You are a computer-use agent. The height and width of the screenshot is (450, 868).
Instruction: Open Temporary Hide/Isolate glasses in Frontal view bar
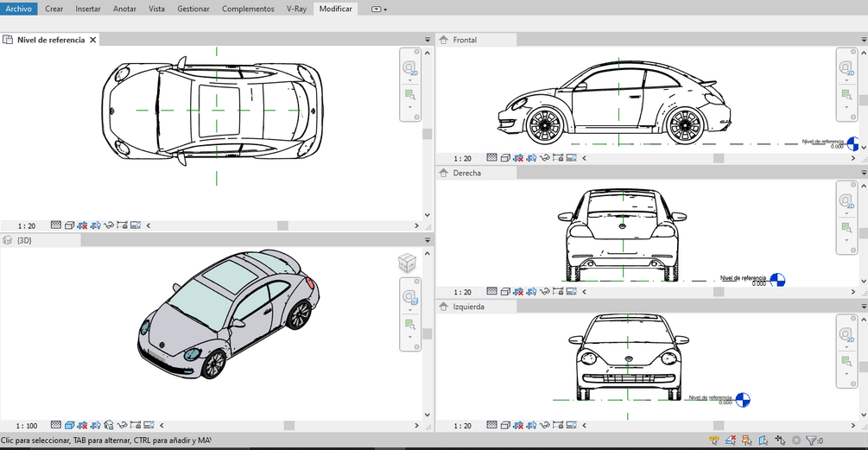click(544, 158)
